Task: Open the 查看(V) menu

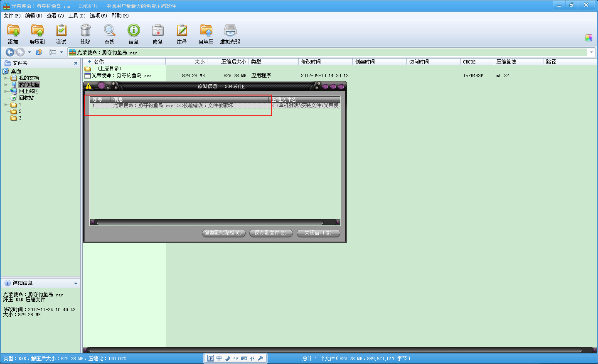Action: (x=55, y=16)
